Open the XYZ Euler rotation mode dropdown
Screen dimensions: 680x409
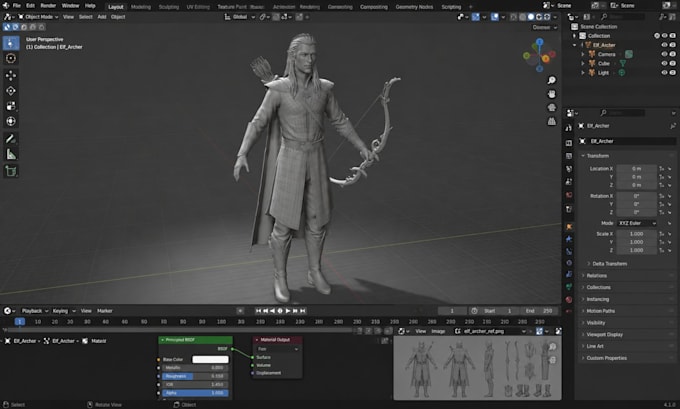[637, 223]
